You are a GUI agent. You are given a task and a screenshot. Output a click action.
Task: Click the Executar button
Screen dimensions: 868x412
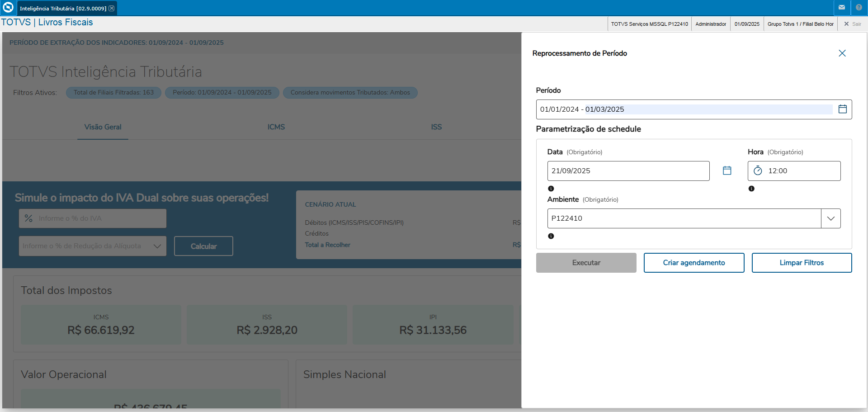(586, 263)
